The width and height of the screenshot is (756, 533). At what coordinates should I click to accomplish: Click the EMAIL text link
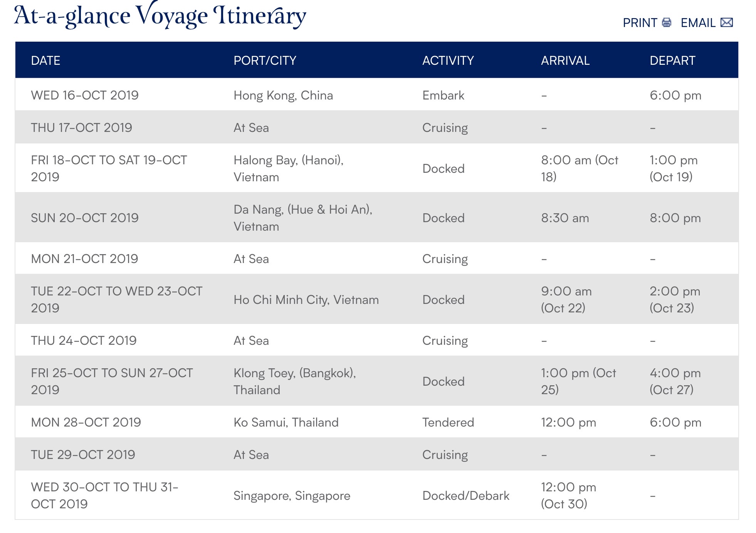tap(698, 23)
